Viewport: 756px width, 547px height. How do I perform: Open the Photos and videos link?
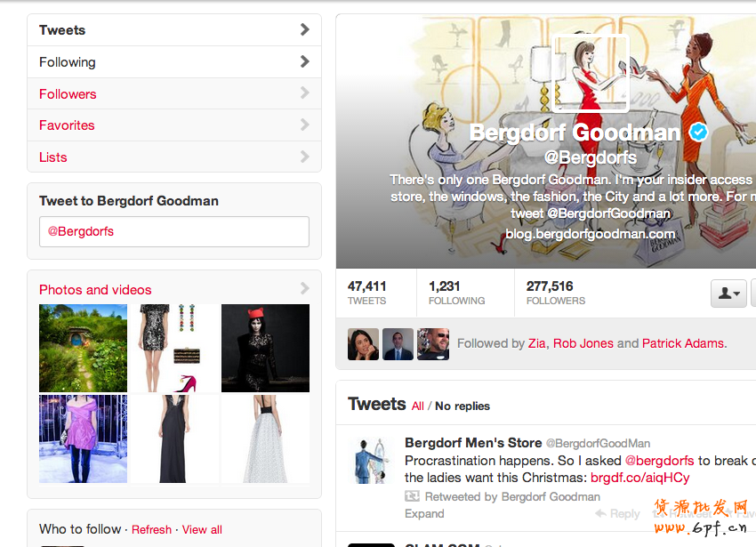[x=95, y=290]
